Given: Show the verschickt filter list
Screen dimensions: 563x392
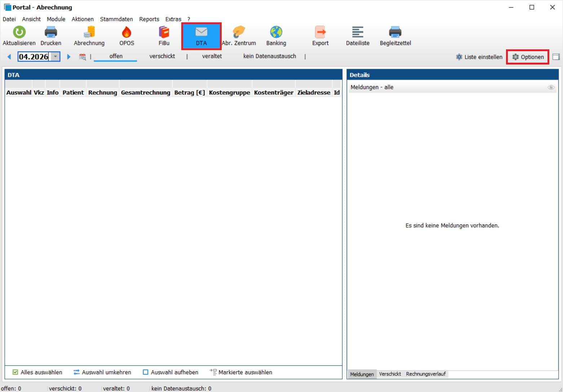Looking at the screenshot, I should point(162,56).
